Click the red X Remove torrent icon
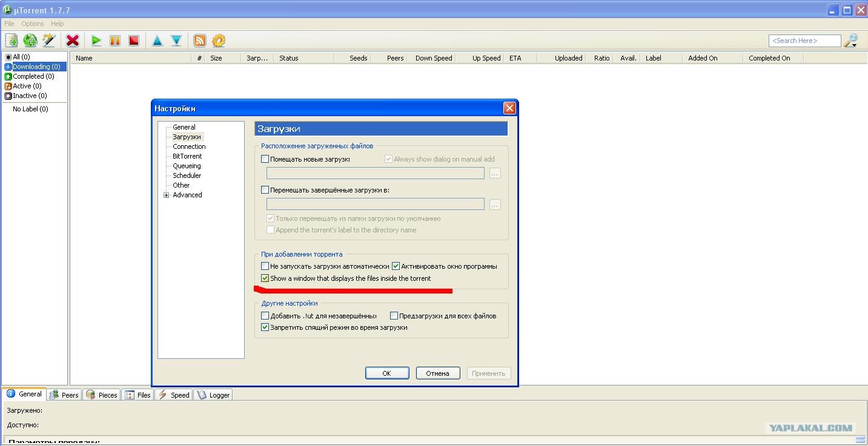 point(73,41)
